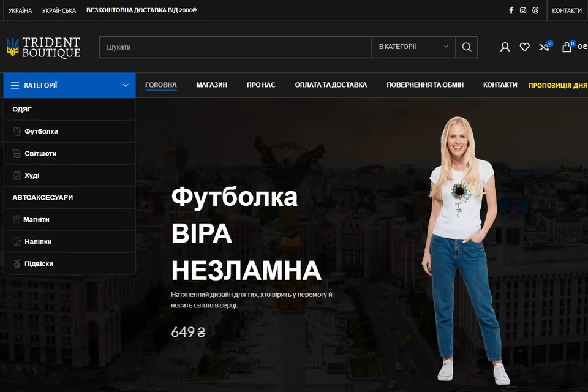Open the Українська language selector
The width and height of the screenshot is (588, 392).
coord(59,10)
